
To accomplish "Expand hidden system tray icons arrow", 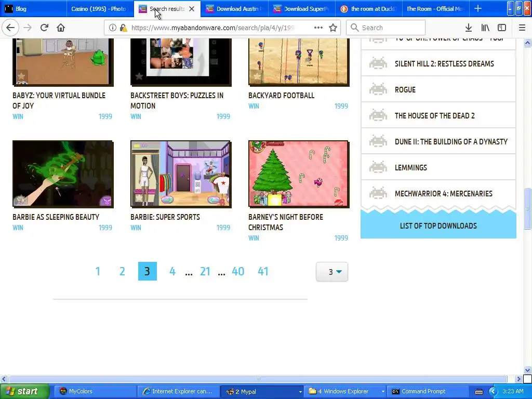I will (493, 392).
